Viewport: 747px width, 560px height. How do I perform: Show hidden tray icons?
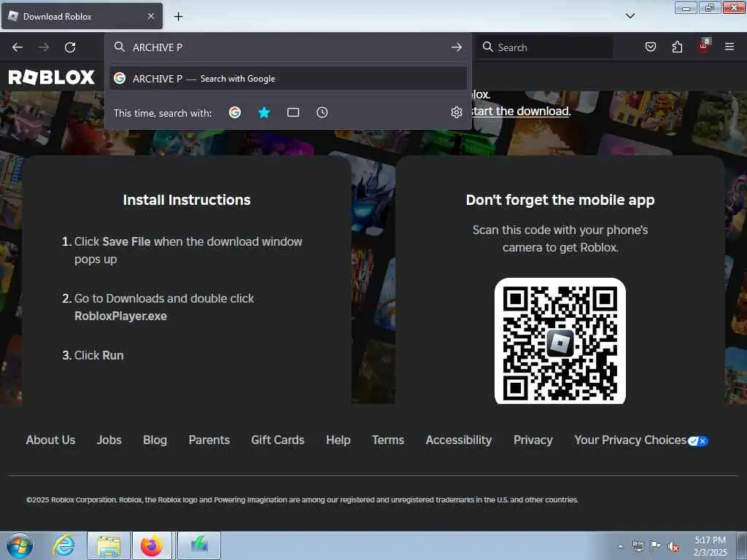[620, 546]
